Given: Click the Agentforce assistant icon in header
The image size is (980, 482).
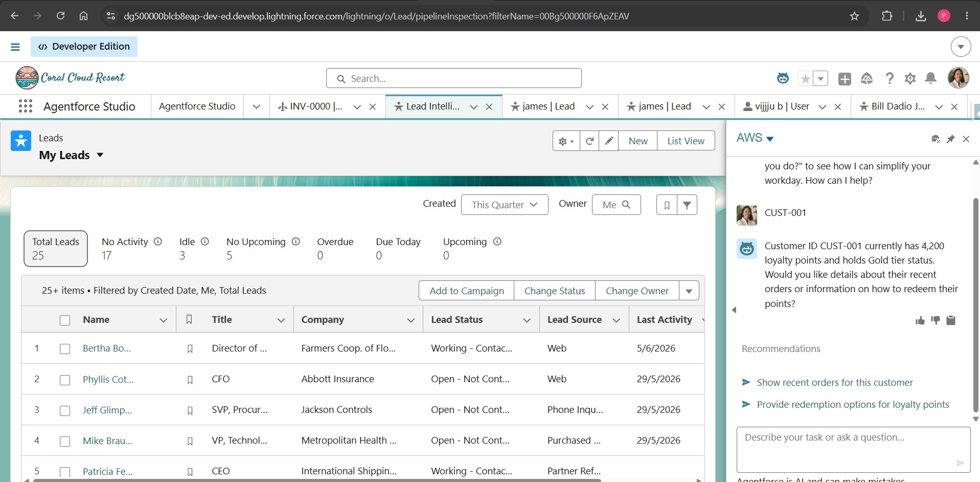Looking at the screenshot, I should pyautogui.click(x=783, y=78).
